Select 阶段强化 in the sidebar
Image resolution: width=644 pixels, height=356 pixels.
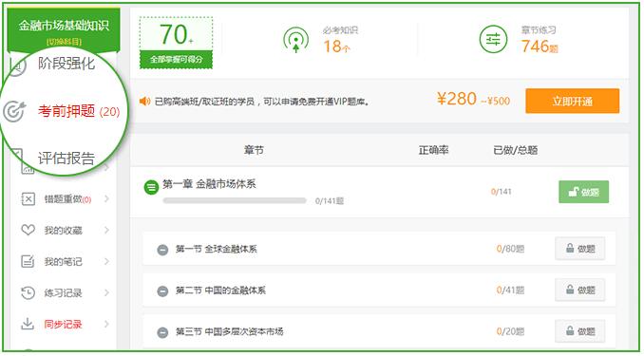66,64
